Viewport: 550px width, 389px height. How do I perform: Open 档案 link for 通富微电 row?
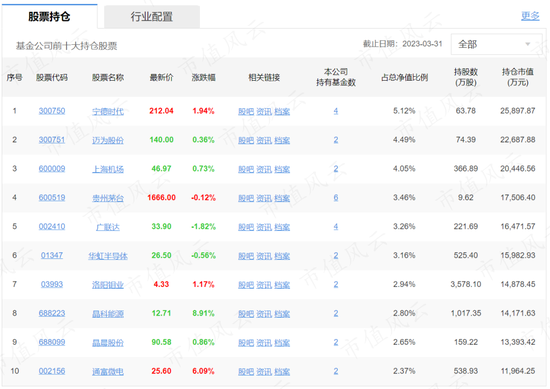pyautogui.click(x=282, y=371)
